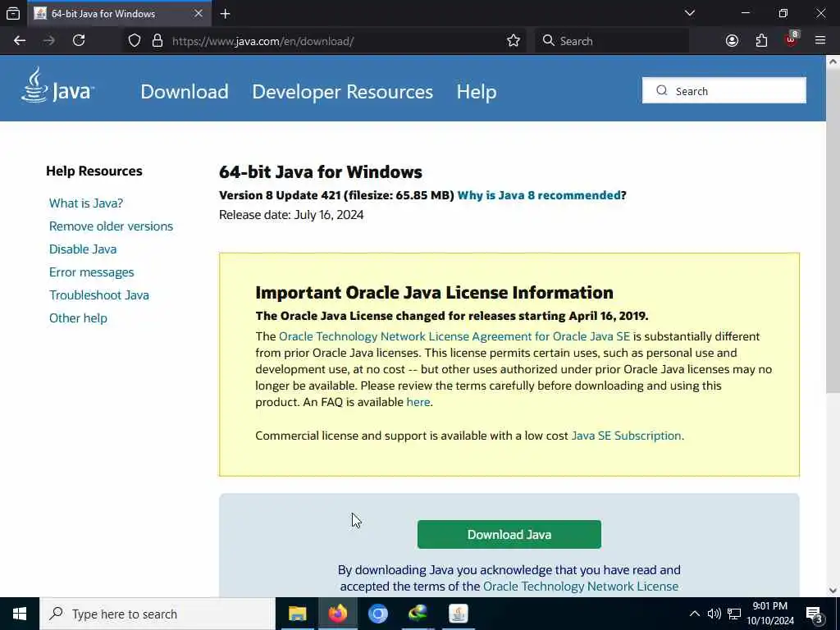Click the page scrollbar up arrow
The width and height of the screenshot is (840, 630).
(x=833, y=62)
